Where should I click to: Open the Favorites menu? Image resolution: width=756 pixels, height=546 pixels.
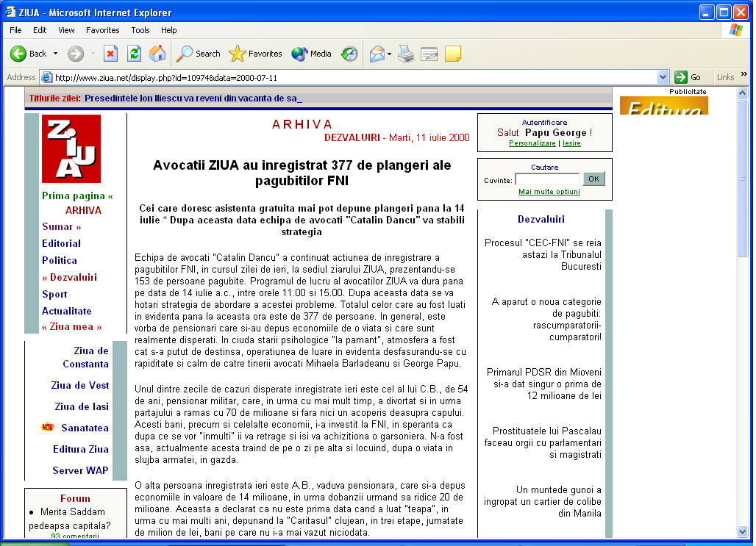tap(103, 30)
